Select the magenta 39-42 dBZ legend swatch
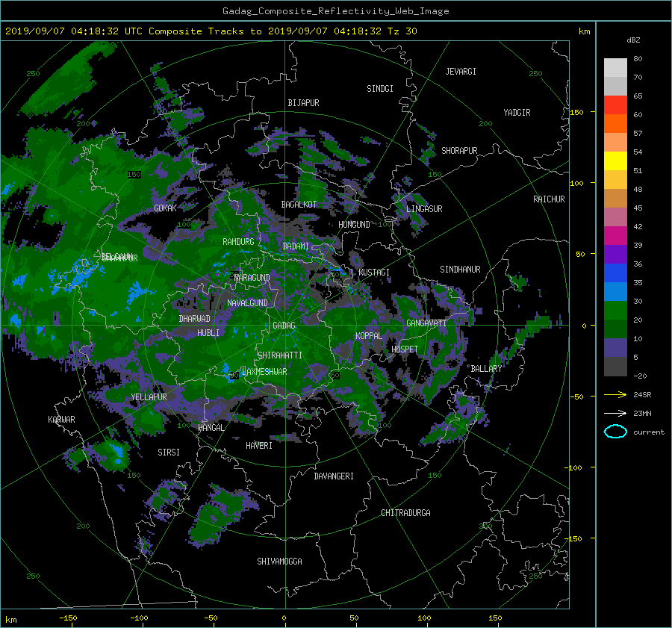 (615, 236)
